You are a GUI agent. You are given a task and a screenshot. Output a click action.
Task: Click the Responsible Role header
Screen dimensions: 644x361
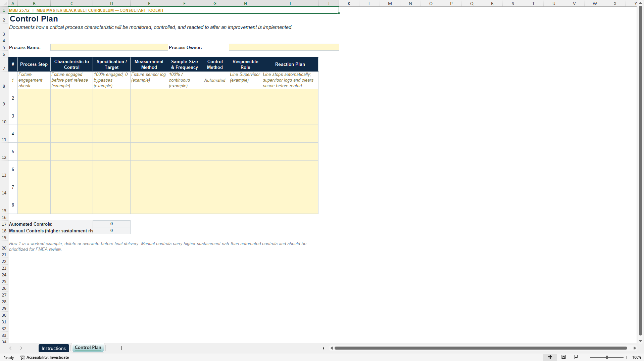click(x=245, y=64)
